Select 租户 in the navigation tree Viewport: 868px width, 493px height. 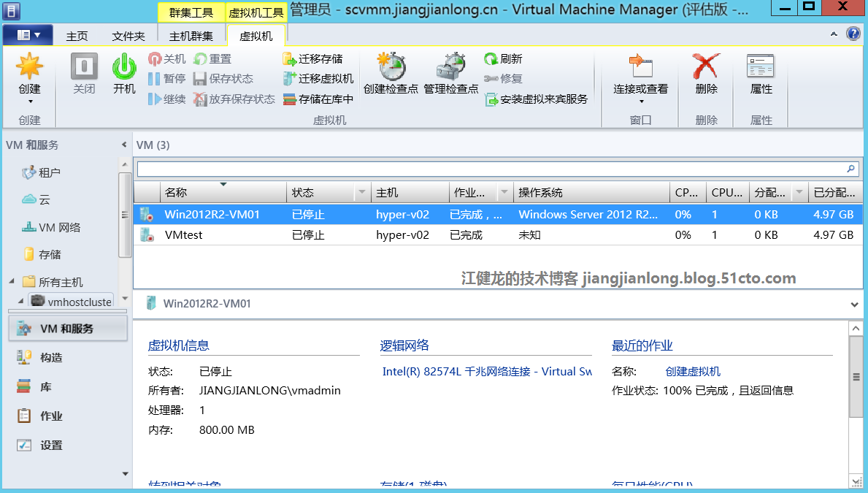(42, 173)
